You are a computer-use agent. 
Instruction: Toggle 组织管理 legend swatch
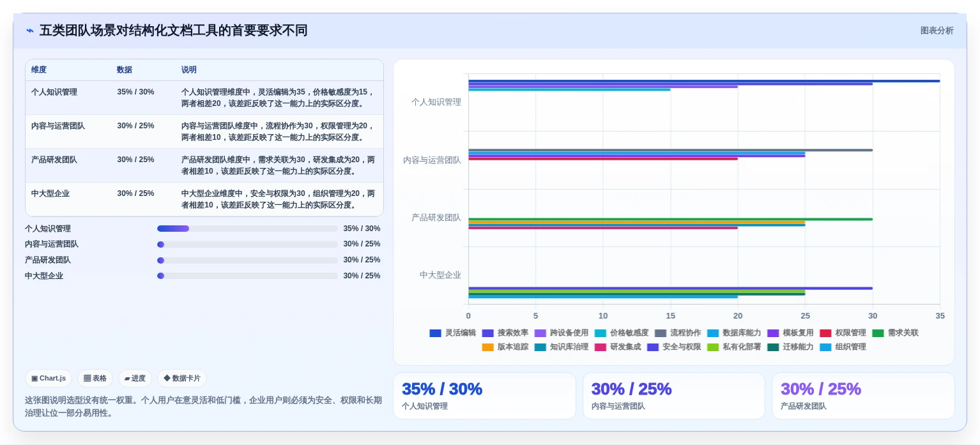click(825, 347)
